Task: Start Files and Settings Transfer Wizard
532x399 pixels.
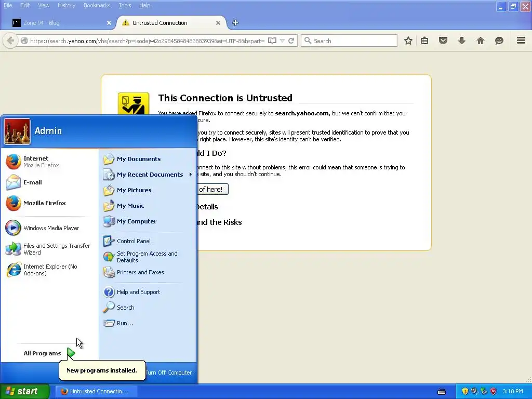Action: coord(50,249)
